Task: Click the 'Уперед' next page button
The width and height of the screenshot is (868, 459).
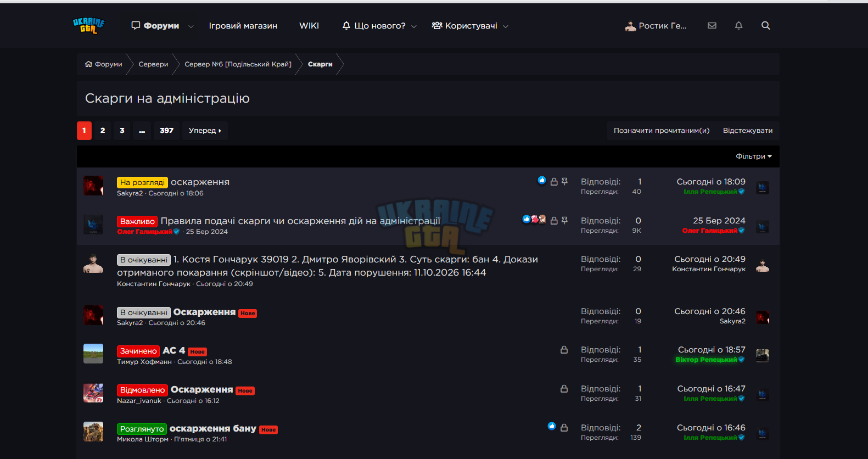Action: click(x=205, y=131)
